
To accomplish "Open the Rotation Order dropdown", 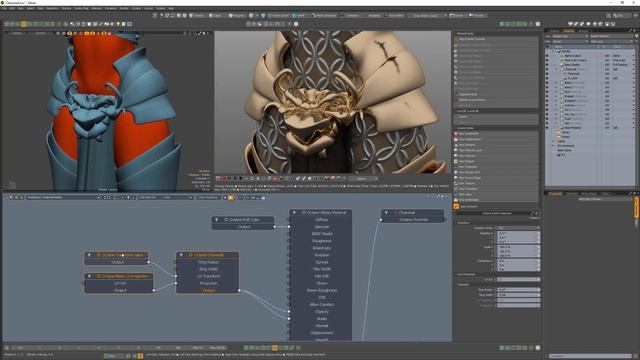I will [518, 228].
